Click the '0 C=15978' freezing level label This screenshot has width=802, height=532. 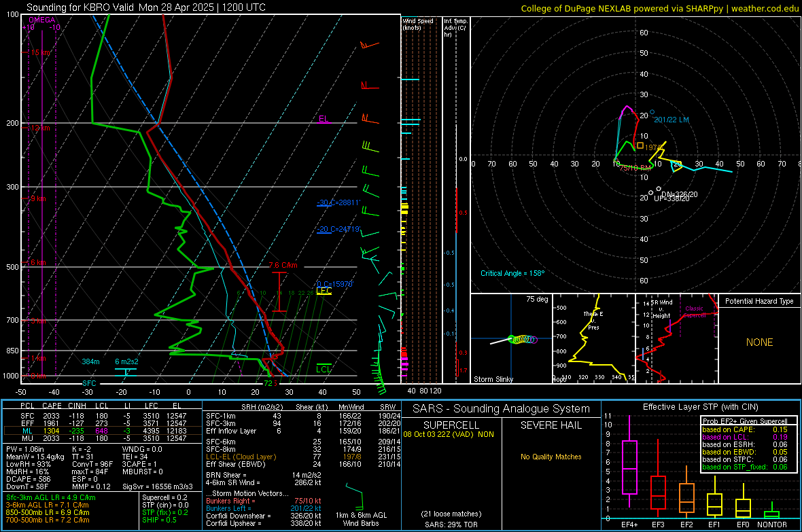tap(334, 284)
